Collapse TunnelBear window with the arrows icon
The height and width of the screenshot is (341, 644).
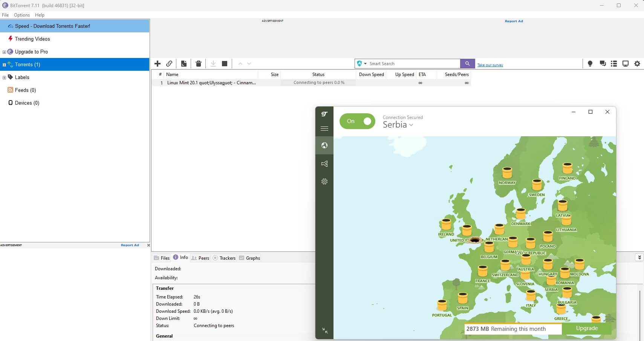(x=325, y=330)
